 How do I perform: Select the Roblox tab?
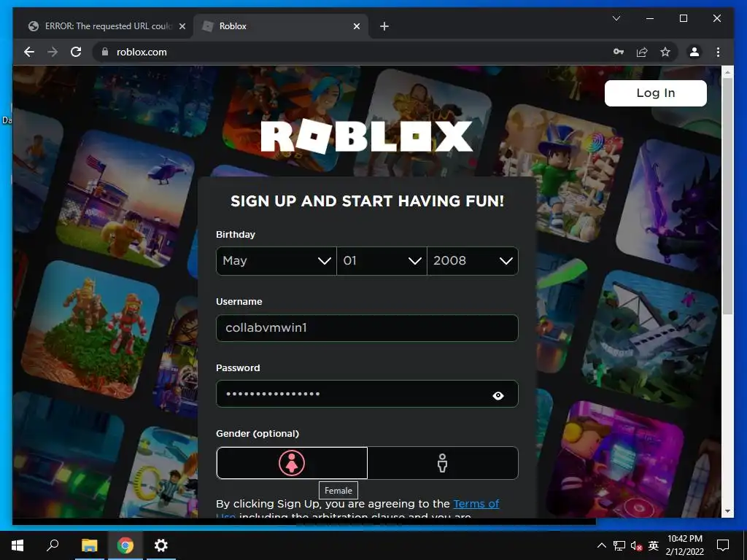(281, 26)
